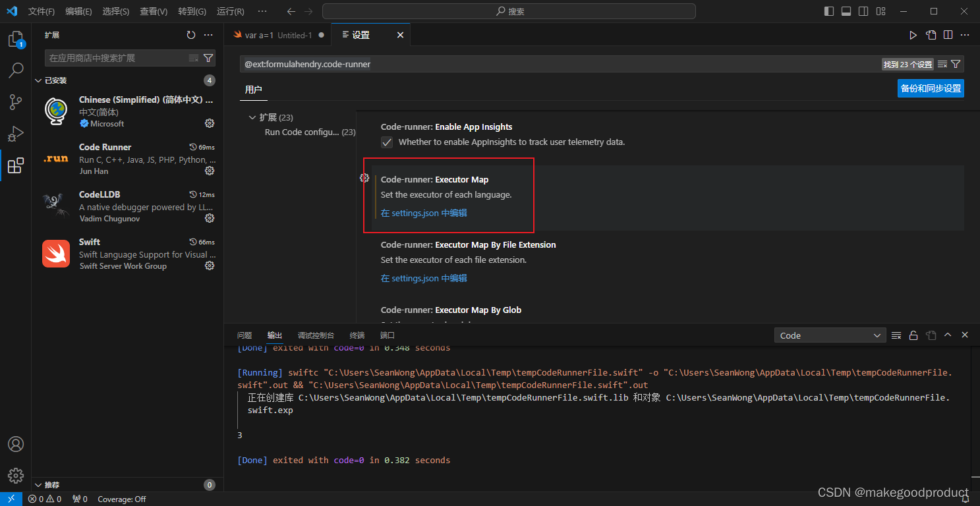980x506 pixels.
Task: Open Run and Debug view icon
Action: click(16, 134)
